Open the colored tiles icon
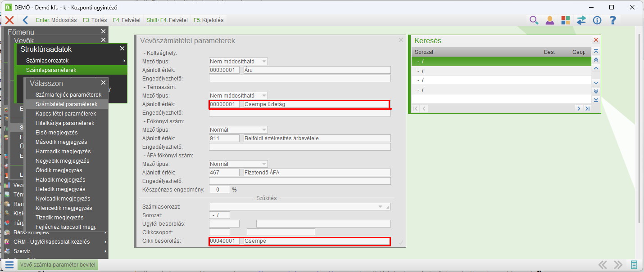 pyautogui.click(x=566, y=20)
